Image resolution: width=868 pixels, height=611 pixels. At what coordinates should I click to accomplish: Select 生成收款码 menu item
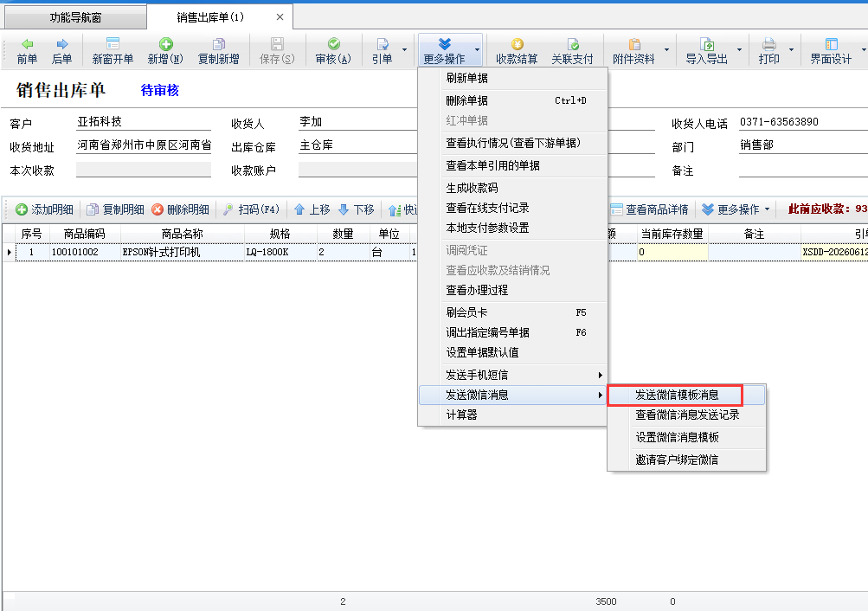point(512,188)
